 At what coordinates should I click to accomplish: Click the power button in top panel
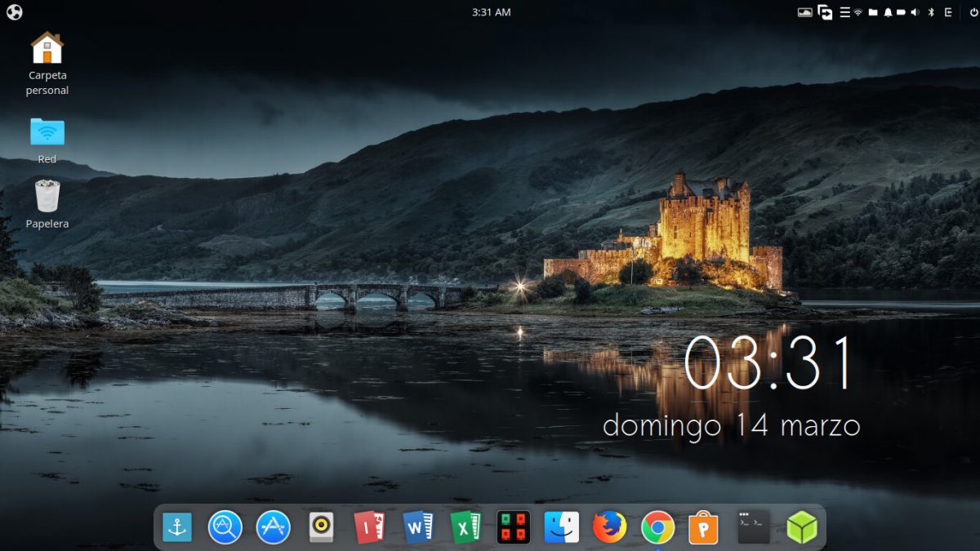click(973, 12)
